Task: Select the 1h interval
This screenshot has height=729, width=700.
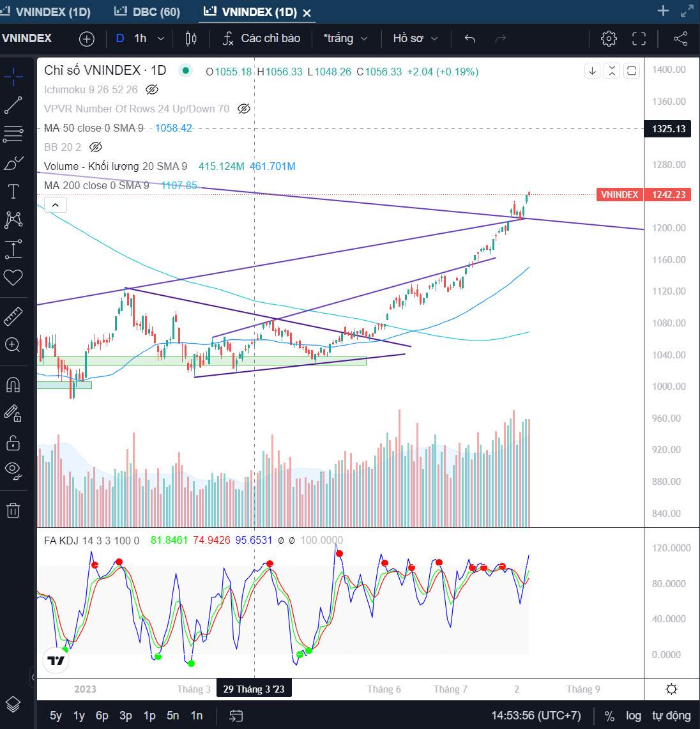Action: click(x=141, y=38)
